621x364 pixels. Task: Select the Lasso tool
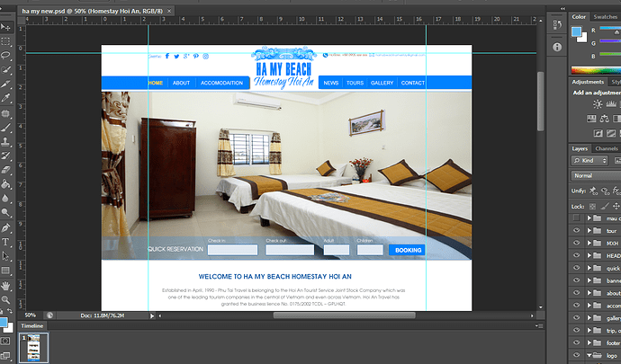(x=6, y=54)
